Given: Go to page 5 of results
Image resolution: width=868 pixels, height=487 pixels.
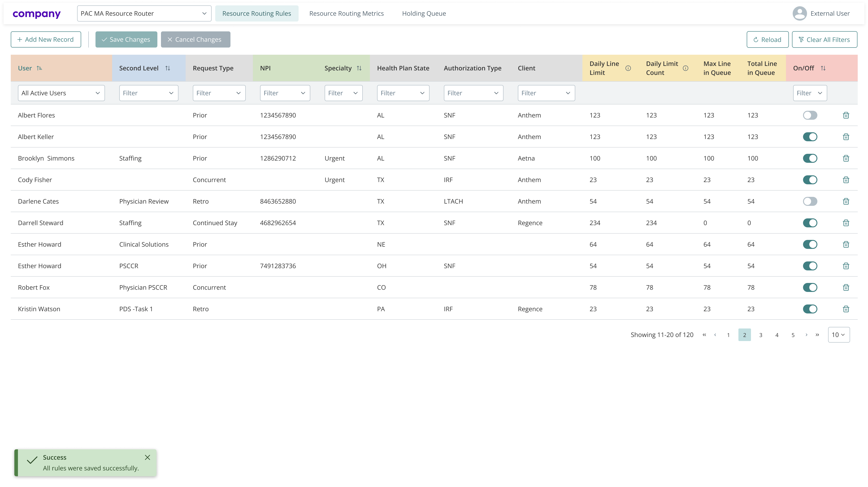Looking at the screenshot, I should [x=793, y=335].
